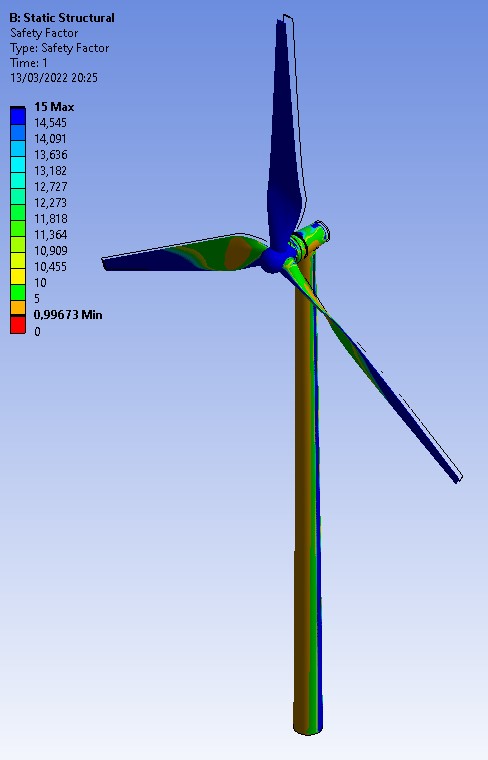Viewport: 488px width, 760px height.
Task: Click the '14,545' legend value
Action: (50, 123)
